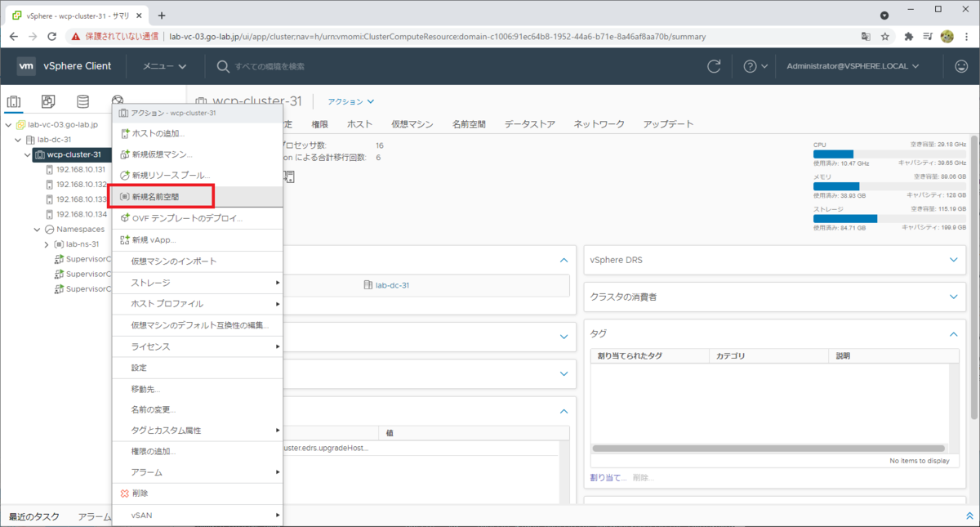Switch to ホスト tab
The width and height of the screenshot is (980, 527).
(x=359, y=124)
